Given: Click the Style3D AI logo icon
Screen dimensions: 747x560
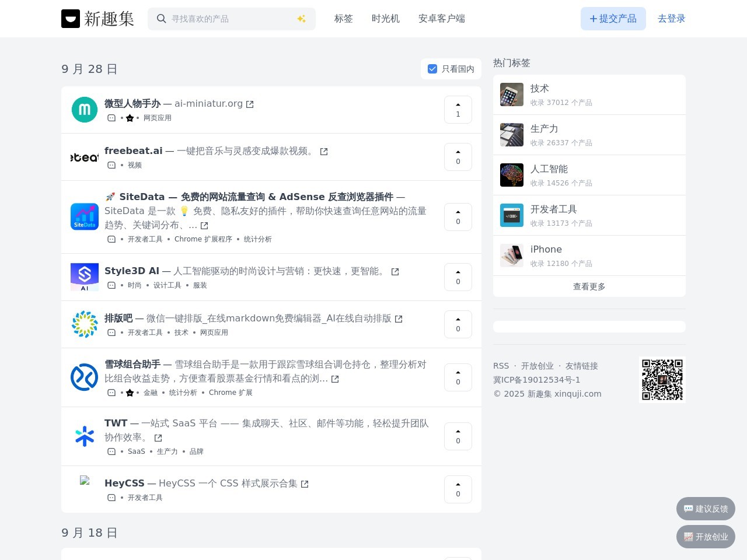Looking at the screenshot, I should 85,277.
